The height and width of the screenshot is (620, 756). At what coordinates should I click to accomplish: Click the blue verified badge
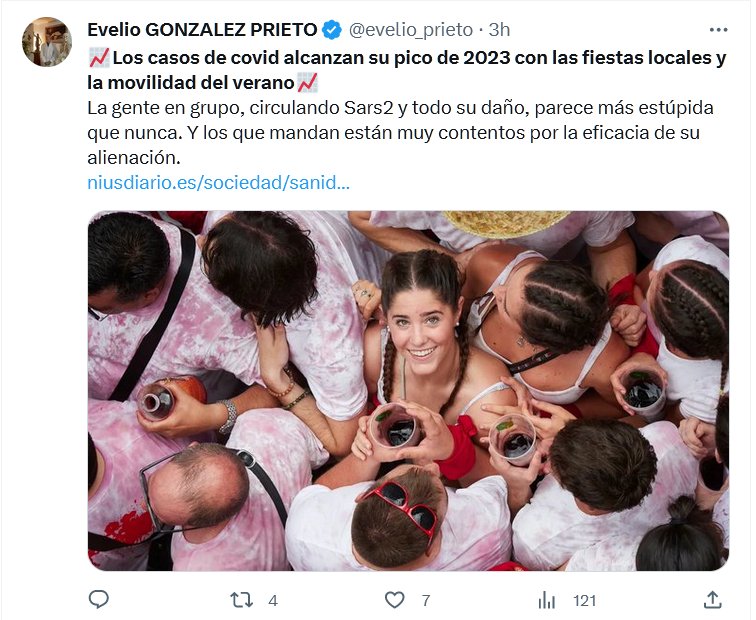click(332, 30)
